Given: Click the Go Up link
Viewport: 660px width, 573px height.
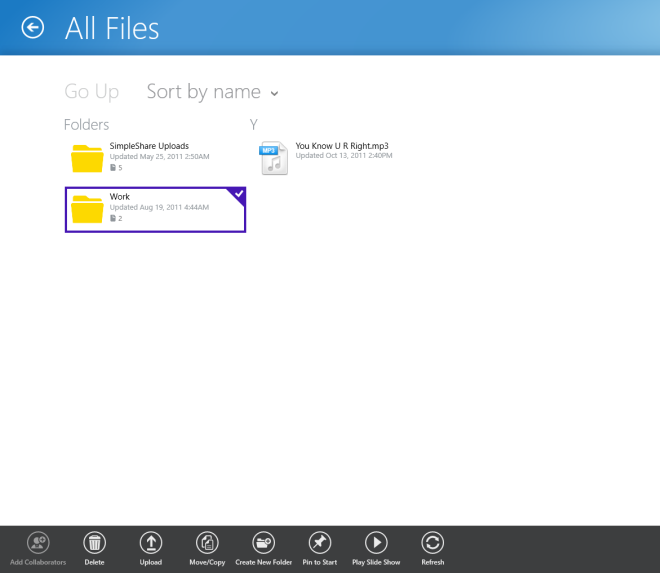Looking at the screenshot, I should (x=92, y=91).
